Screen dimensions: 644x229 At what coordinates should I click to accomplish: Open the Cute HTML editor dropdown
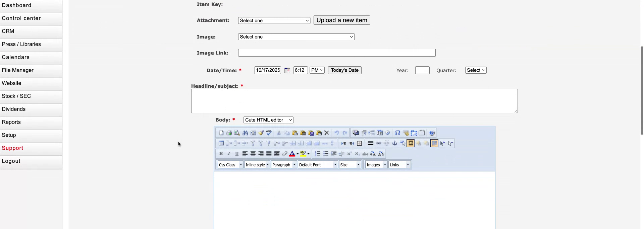[x=268, y=120]
